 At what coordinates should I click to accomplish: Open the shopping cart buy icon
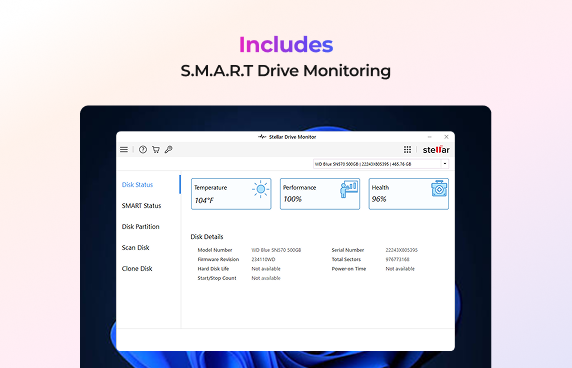(x=156, y=150)
